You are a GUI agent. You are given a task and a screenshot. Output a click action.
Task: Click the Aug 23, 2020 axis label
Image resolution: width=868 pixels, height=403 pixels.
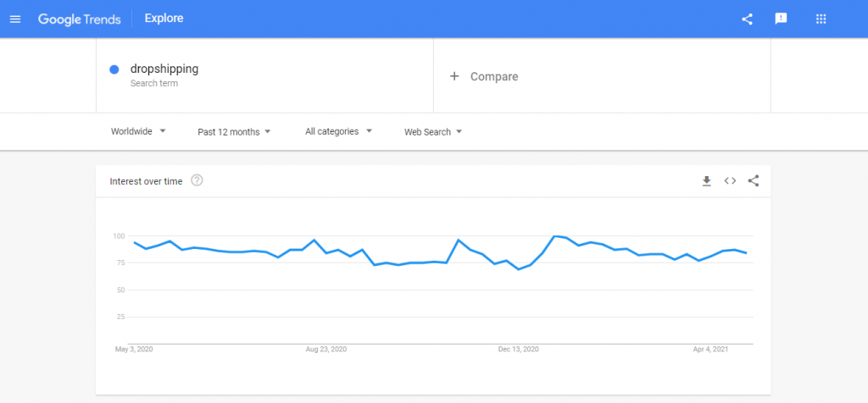(326, 350)
